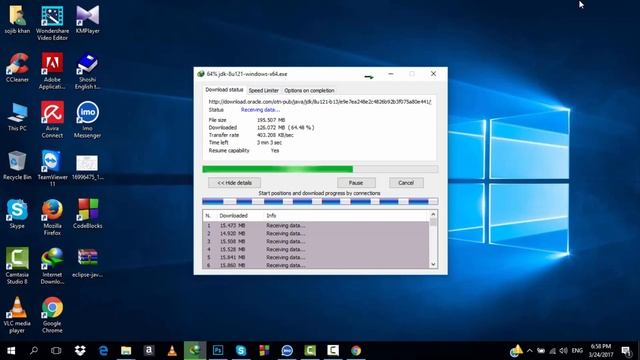Click the blue connections progress bar

coord(320,201)
